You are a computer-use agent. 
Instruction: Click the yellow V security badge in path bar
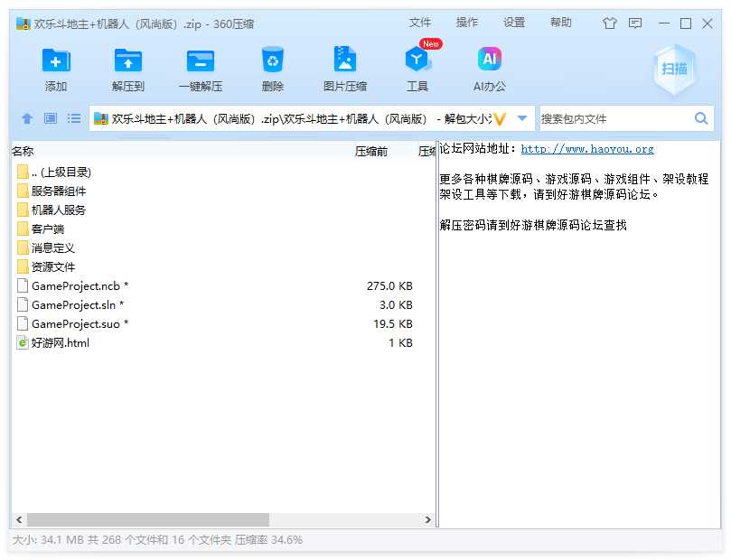(500, 119)
